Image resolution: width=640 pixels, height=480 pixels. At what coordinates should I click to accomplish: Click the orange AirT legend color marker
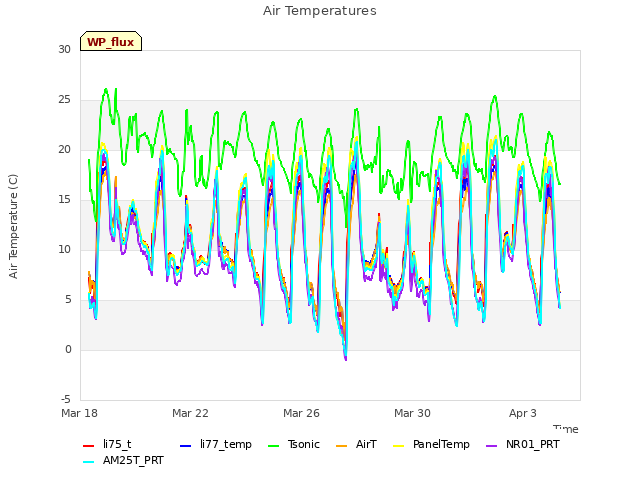click(341, 446)
